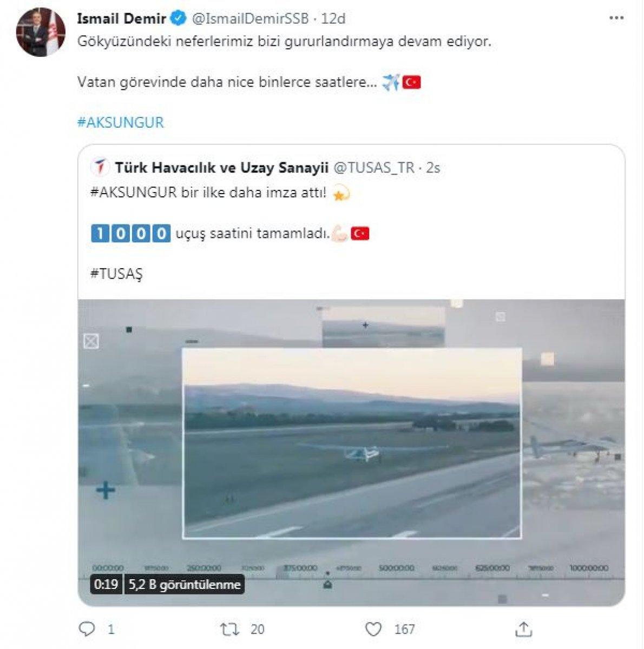This screenshot has width=644, height=649.
Task: Open the @IsmailDemirSSB handle link
Action: 250,19
